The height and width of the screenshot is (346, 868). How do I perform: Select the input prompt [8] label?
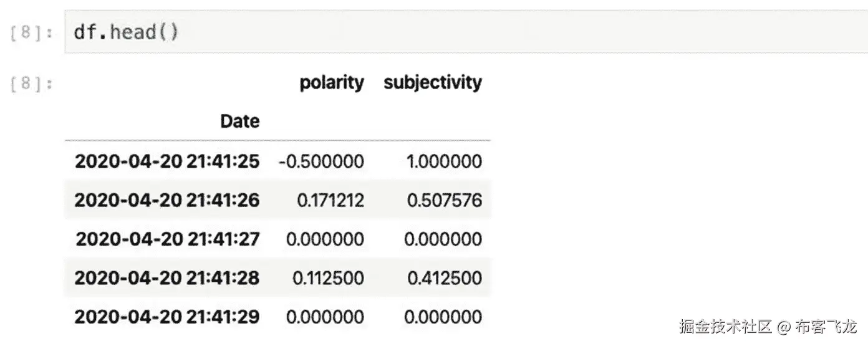pyautogui.click(x=31, y=32)
